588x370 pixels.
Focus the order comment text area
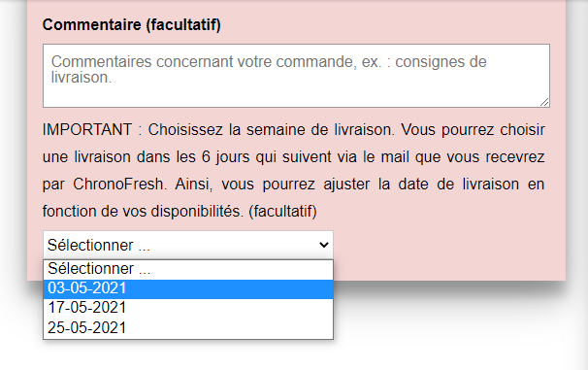tap(296, 76)
